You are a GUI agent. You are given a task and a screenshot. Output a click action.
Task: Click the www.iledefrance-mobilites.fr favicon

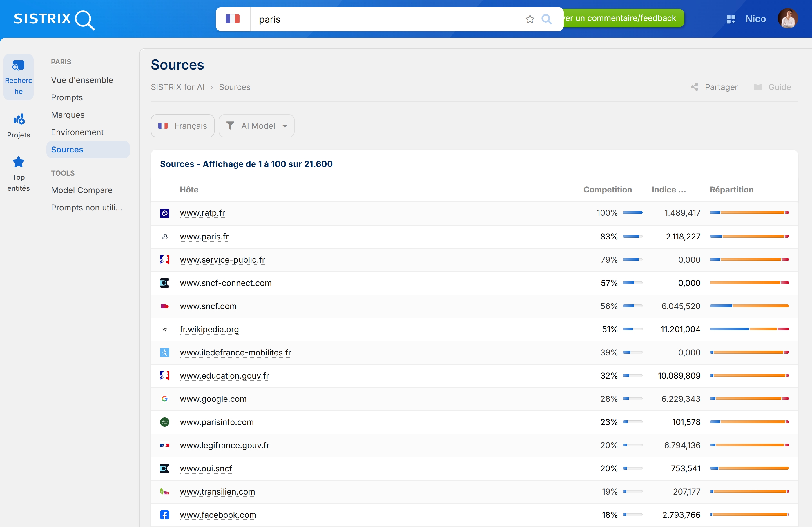point(165,352)
